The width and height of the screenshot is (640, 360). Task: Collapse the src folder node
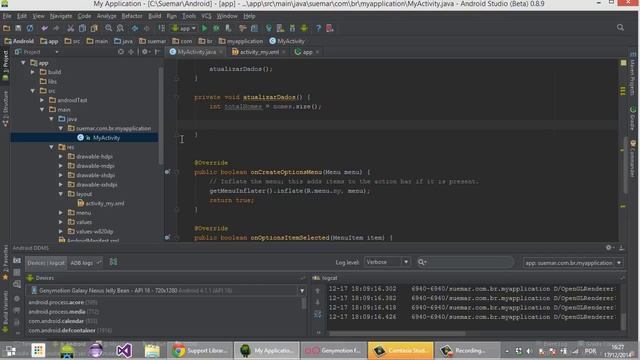33,91
